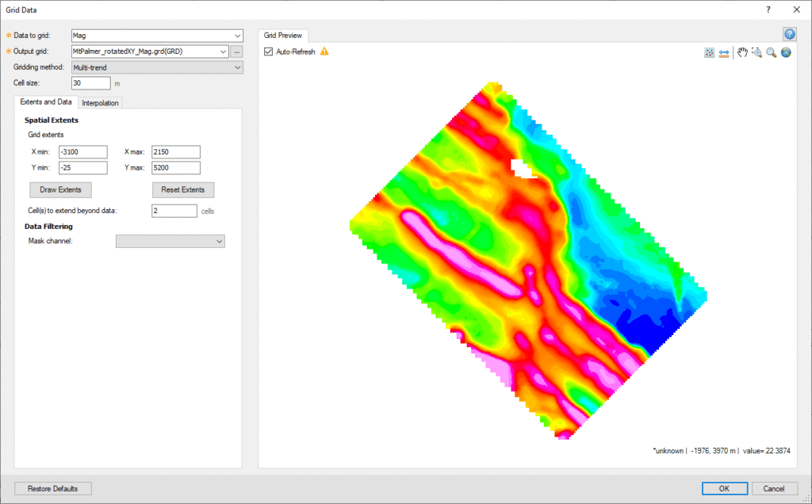The image size is (812, 504).
Task: Expand the Gridding method dropdown
Action: coord(157,67)
